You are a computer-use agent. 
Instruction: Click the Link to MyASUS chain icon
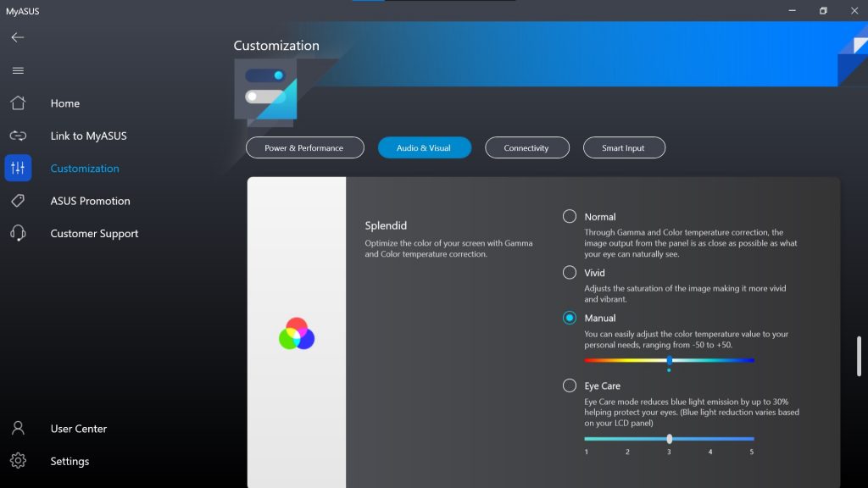pos(18,136)
